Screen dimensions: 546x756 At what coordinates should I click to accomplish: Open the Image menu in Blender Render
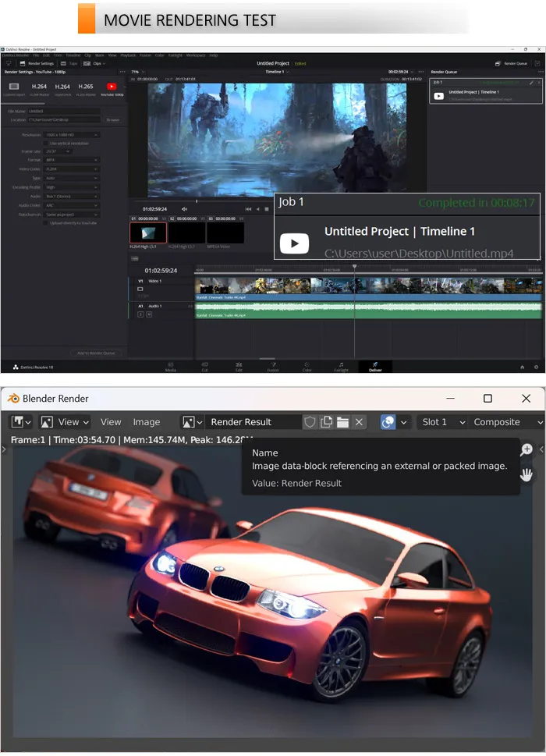coord(147,422)
